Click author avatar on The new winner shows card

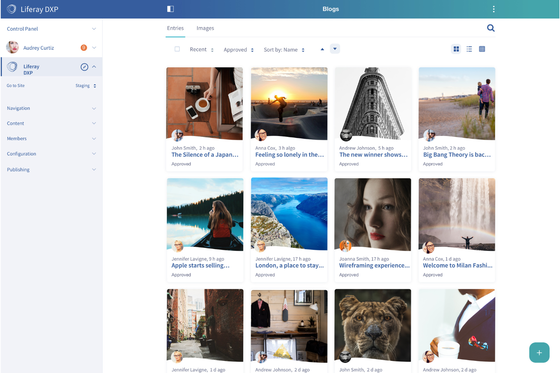coord(345,135)
